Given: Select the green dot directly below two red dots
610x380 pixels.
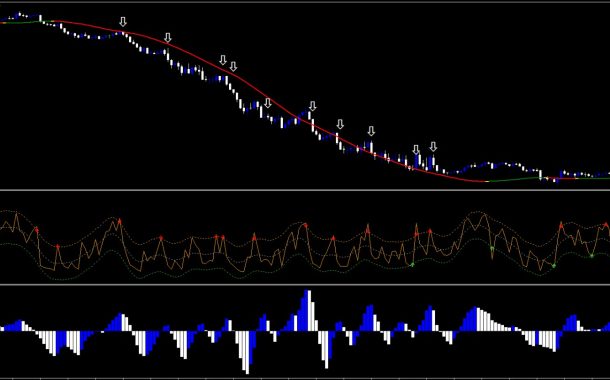Looking at the screenshot, I should pos(412,264).
